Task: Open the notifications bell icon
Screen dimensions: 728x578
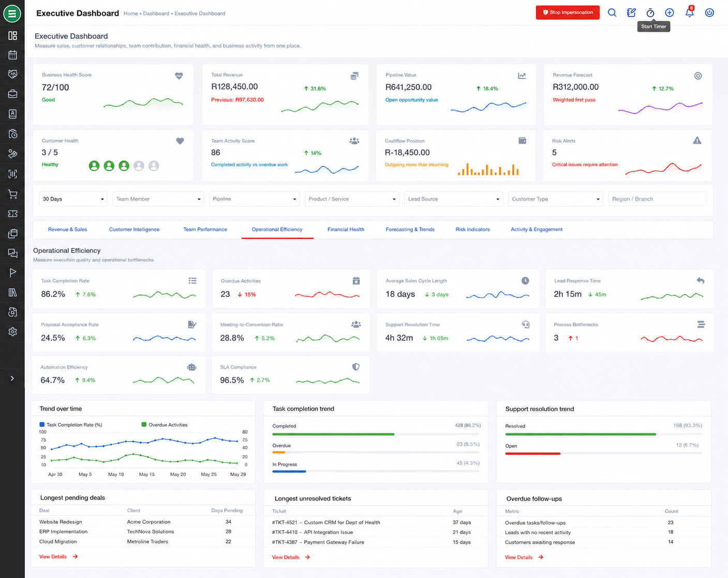Action: coord(689,12)
